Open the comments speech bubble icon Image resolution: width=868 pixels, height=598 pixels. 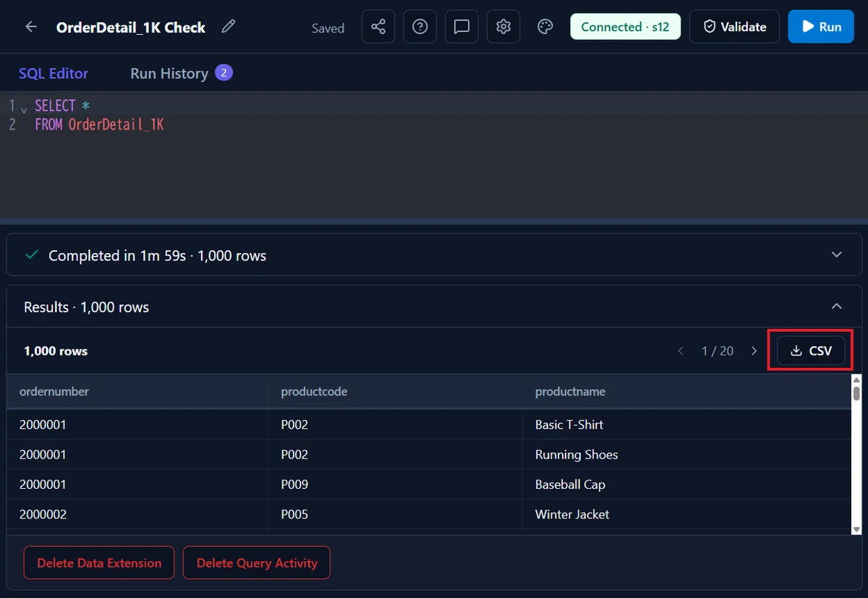click(x=461, y=27)
